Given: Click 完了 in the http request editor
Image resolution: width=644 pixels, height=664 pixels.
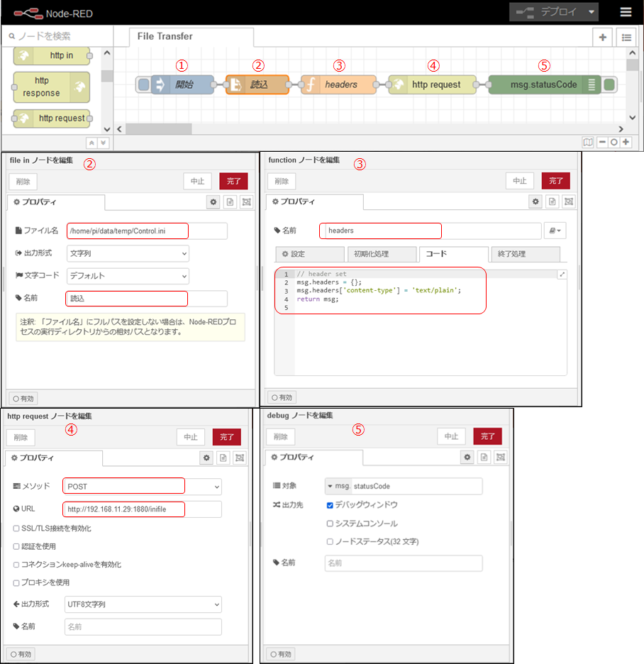Looking at the screenshot, I should [x=226, y=437].
